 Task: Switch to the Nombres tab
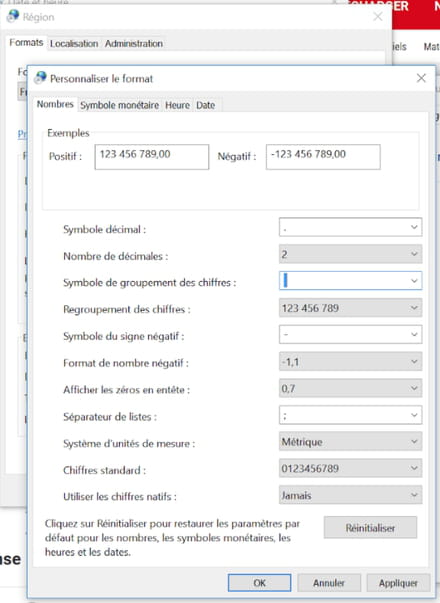55,104
